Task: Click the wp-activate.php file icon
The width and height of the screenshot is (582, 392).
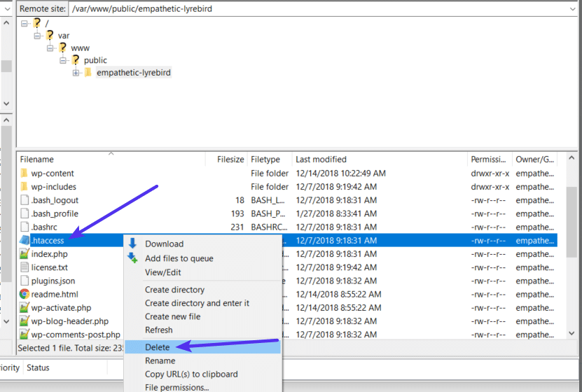Action: (x=25, y=308)
